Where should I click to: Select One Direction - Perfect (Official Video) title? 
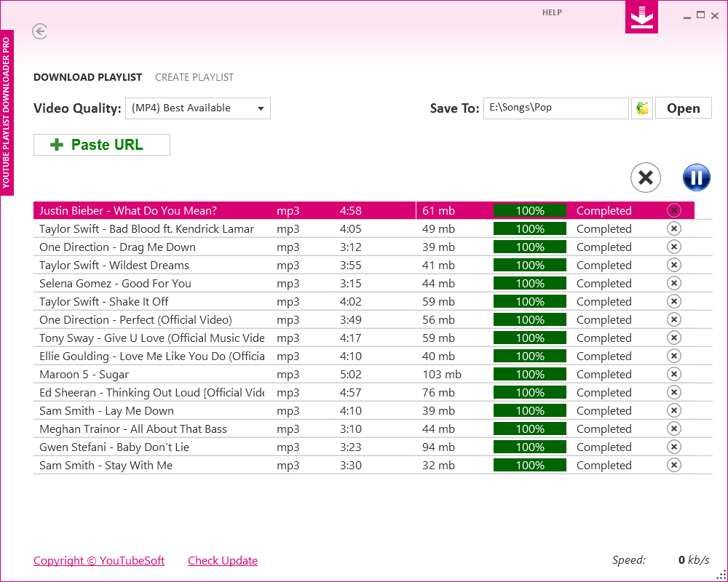point(135,320)
